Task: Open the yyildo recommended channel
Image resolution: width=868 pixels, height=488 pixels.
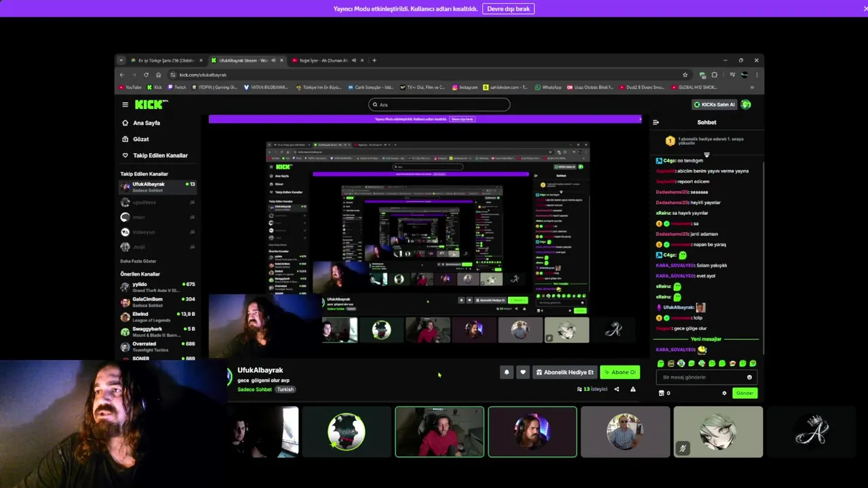Action: click(158, 287)
